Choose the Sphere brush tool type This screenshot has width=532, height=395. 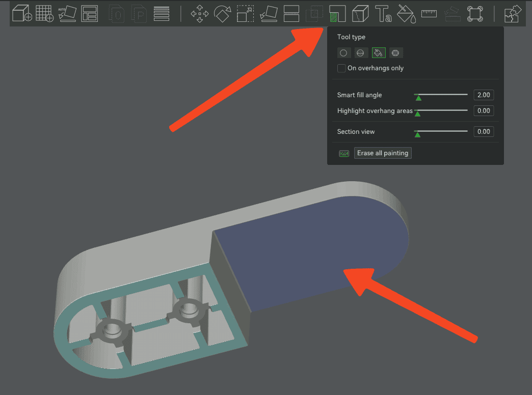pyautogui.click(x=361, y=53)
